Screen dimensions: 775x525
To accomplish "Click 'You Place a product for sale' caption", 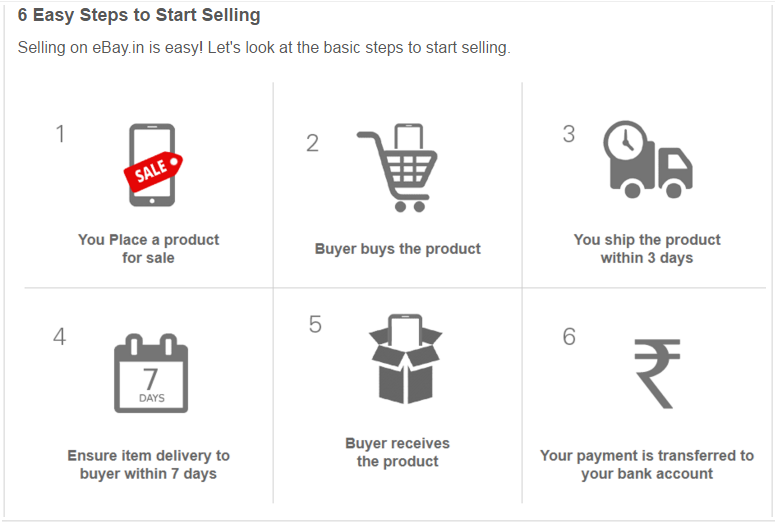I will (148, 249).
